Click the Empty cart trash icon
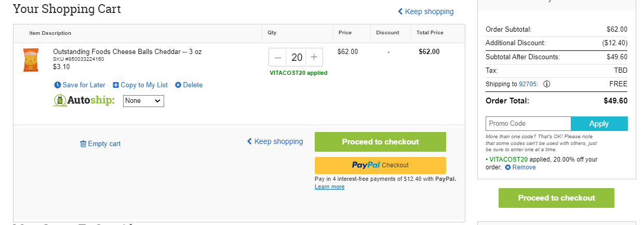The image size is (644, 225). coord(83,144)
